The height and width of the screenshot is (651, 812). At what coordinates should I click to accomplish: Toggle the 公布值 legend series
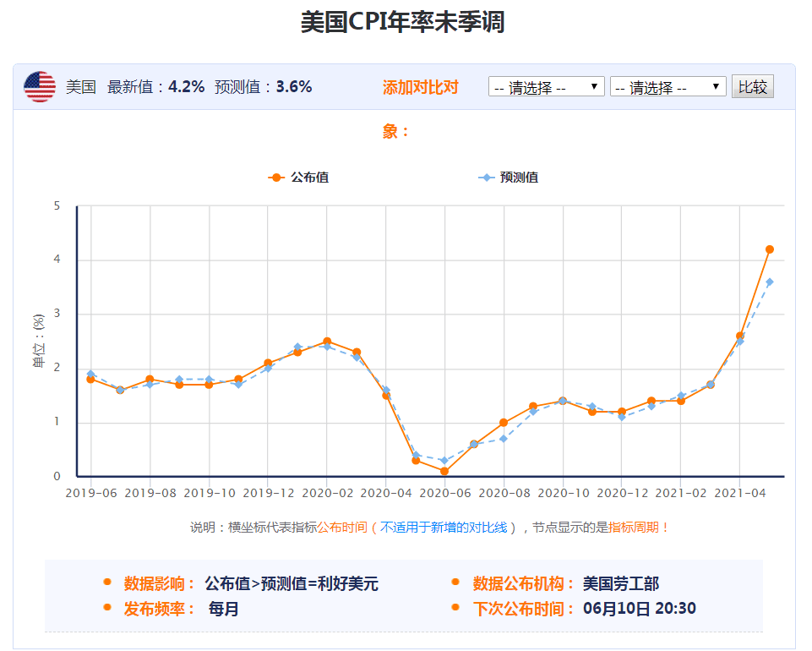click(298, 178)
